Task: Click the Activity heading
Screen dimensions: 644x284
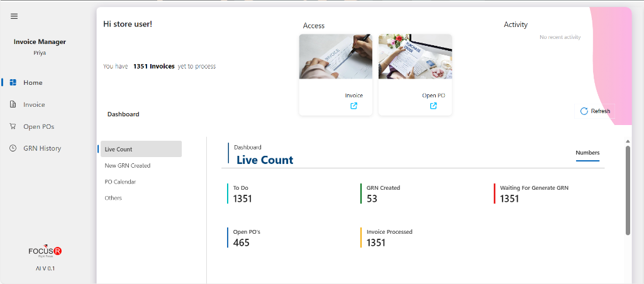Action: coord(516,25)
